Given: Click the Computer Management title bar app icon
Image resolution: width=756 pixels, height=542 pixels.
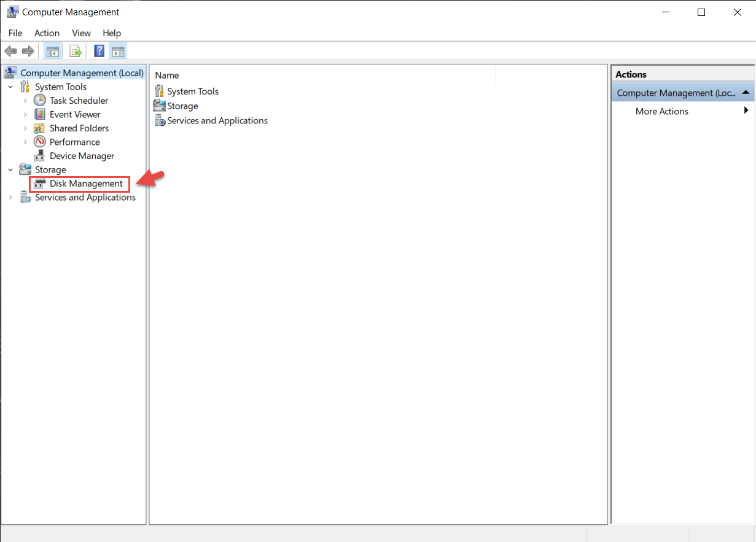Looking at the screenshot, I should pyautogui.click(x=12, y=12).
